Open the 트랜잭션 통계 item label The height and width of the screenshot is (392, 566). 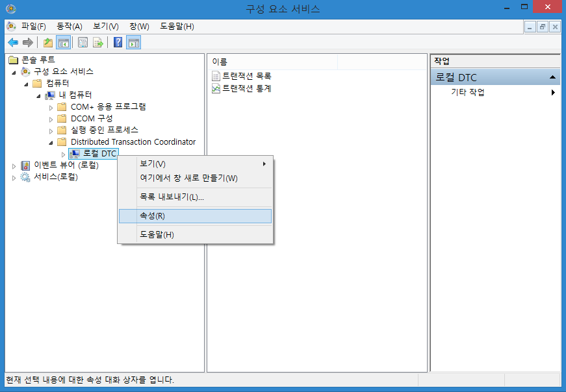click(246, 88)
